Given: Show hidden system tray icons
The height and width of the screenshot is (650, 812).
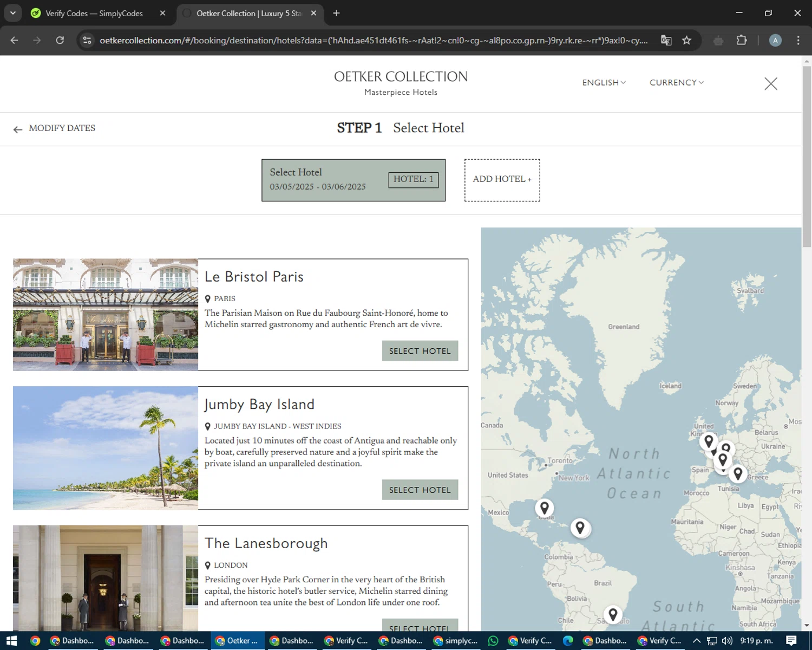Looking at the screenshot, I should [x=696, y=641].
